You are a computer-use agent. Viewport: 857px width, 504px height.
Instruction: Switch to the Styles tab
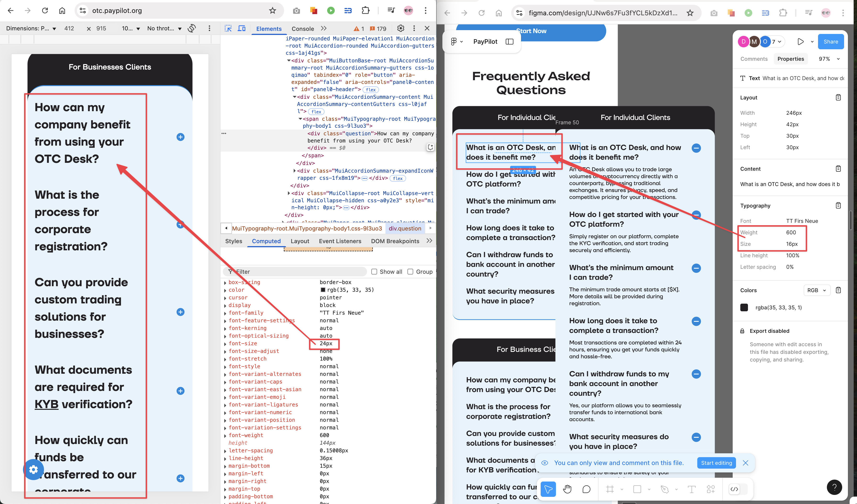point(233,241)
